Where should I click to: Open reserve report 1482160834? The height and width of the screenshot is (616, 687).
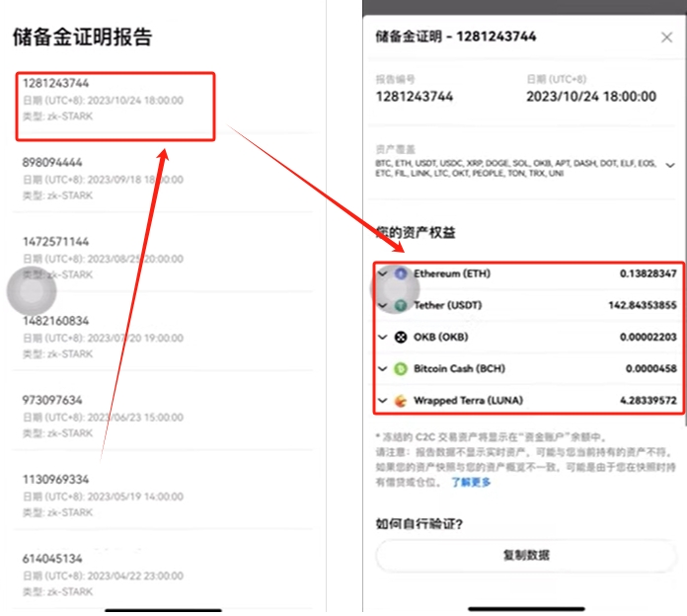[163, 337]
